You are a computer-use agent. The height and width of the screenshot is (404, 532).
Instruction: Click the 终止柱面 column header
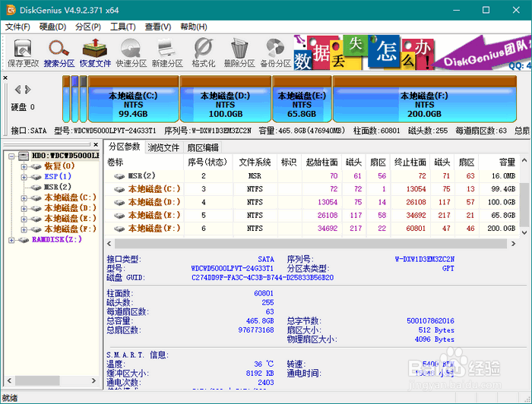tap(410, 163)
